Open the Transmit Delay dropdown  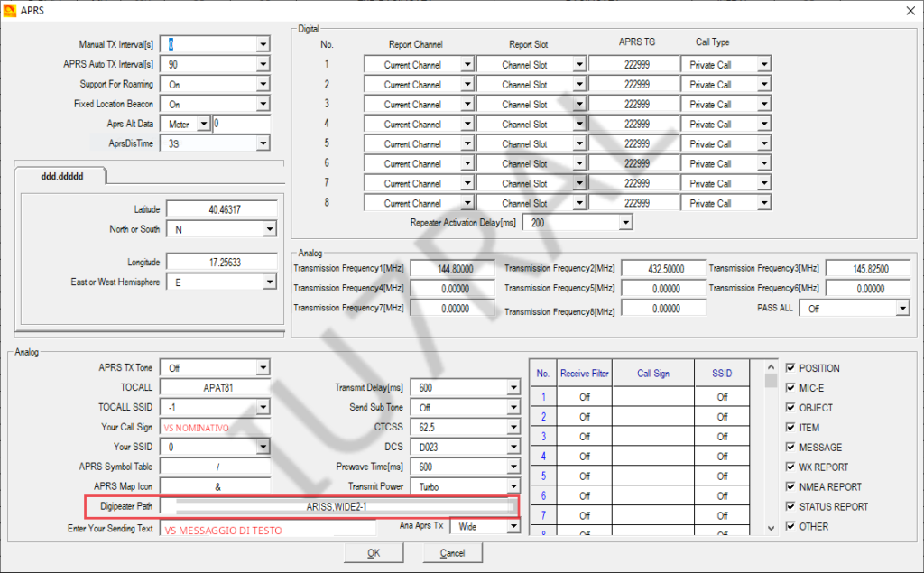coord(513,387)
